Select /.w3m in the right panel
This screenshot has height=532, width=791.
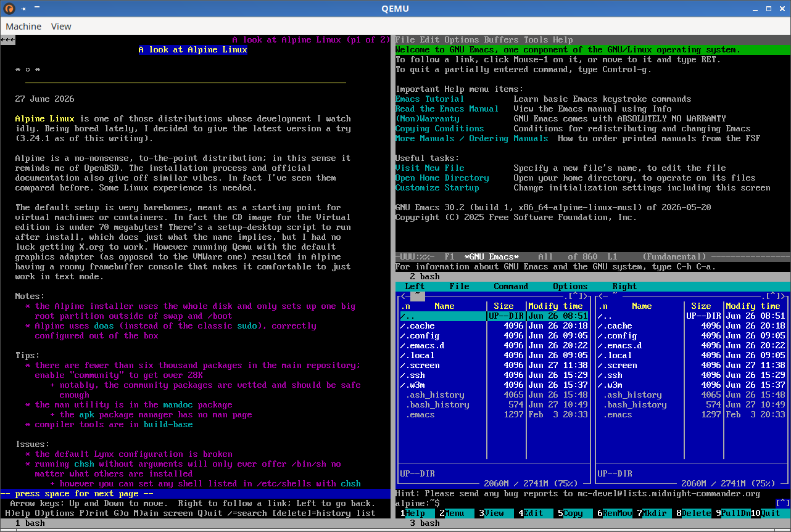click(x=691, y=385)
